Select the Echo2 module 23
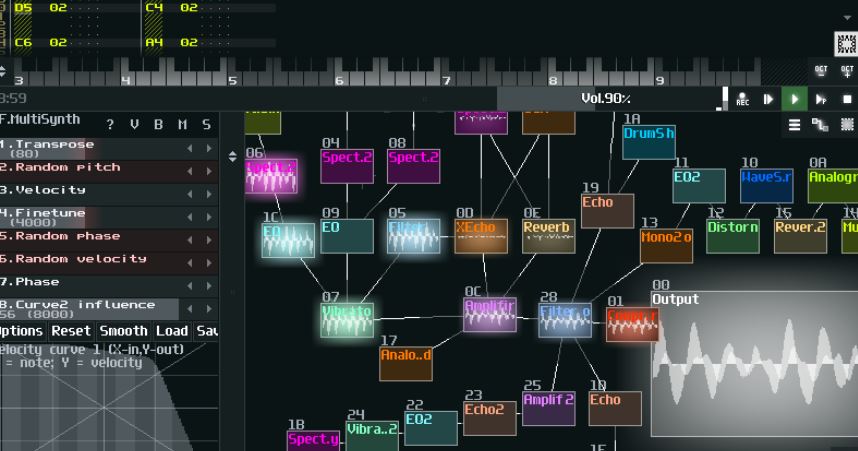Viewport: 858px width, 451px height. 490,418
